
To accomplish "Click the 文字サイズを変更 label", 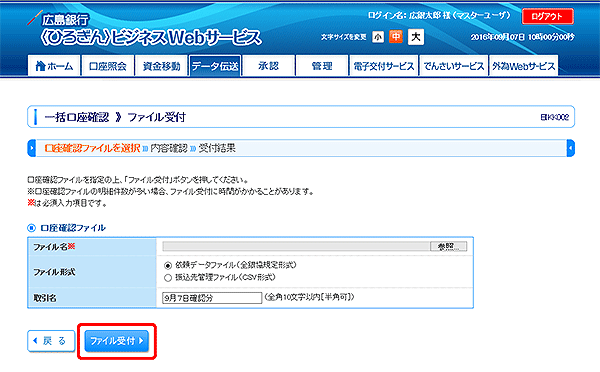I will (344, 37).
